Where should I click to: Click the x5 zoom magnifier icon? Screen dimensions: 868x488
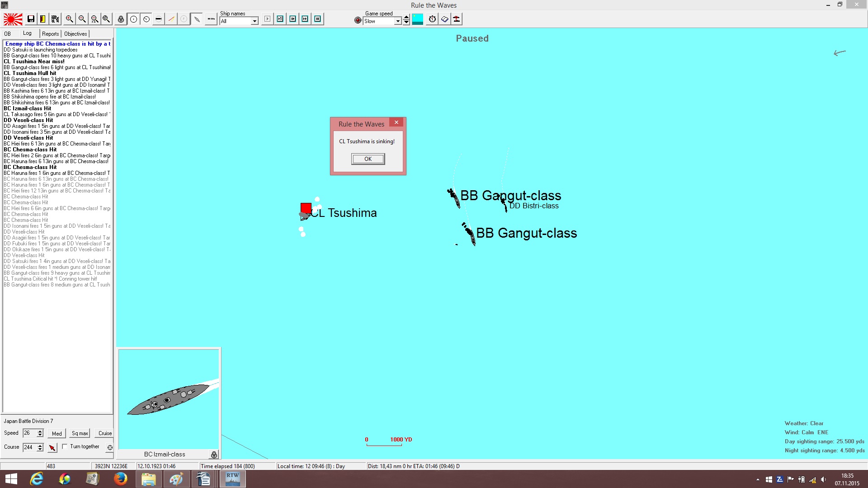pos(94,19)
